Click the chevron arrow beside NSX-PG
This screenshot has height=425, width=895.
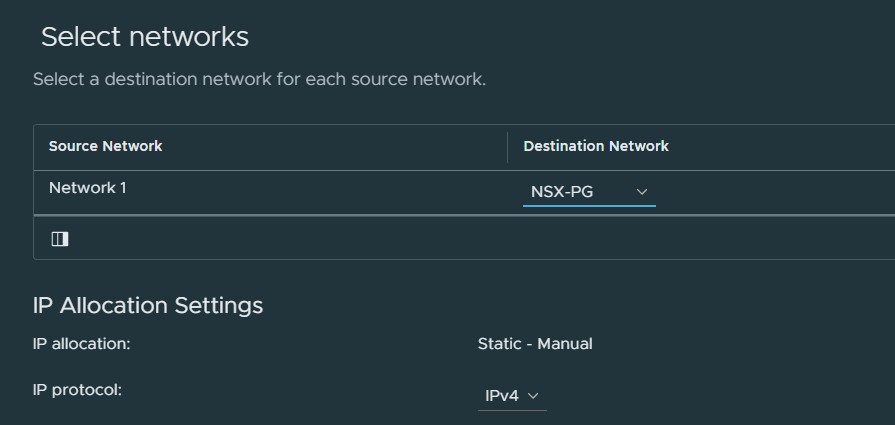click(642, 192)
